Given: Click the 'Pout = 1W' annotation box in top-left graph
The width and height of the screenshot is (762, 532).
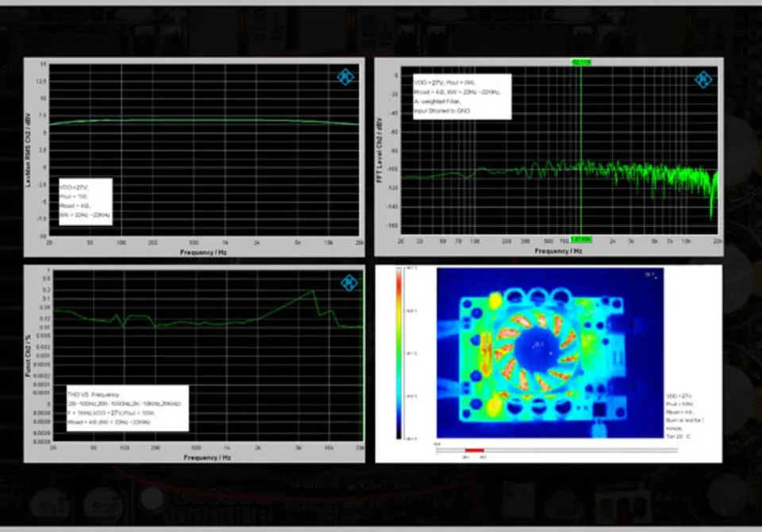Looking at the screenshot, I should pyautogui.click(x=86, y=202).
